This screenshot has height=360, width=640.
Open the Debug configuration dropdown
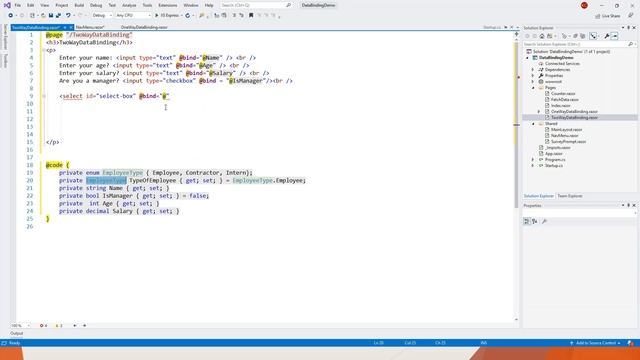(102, 16)
